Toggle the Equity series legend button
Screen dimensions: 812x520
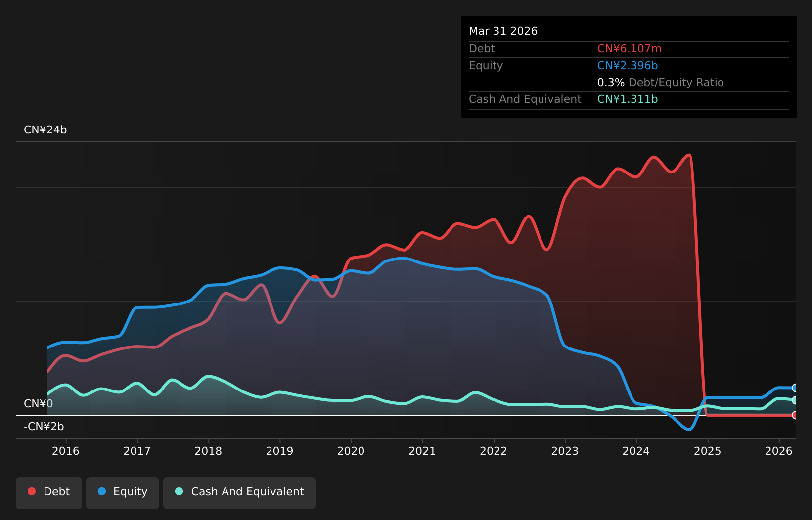123,493
